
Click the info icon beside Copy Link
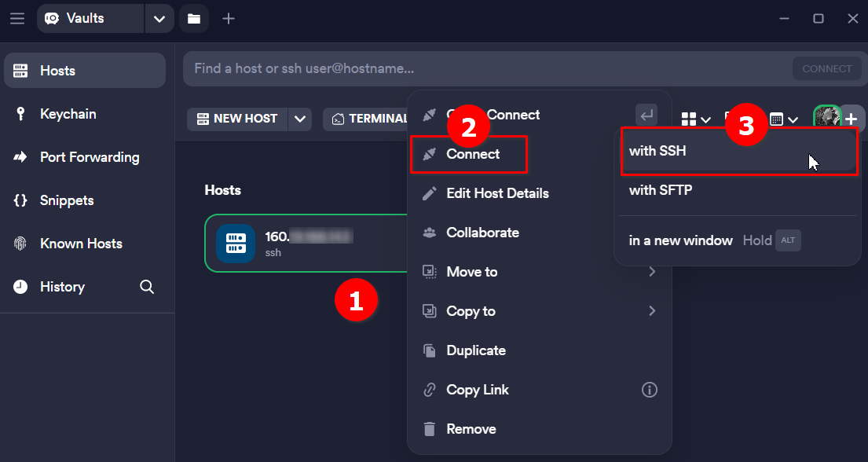click(650, 390)
